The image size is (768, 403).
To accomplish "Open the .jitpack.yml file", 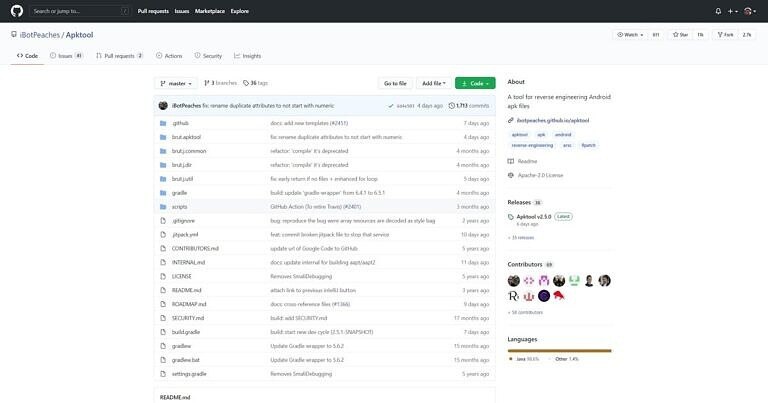I will tap(185, 235).
